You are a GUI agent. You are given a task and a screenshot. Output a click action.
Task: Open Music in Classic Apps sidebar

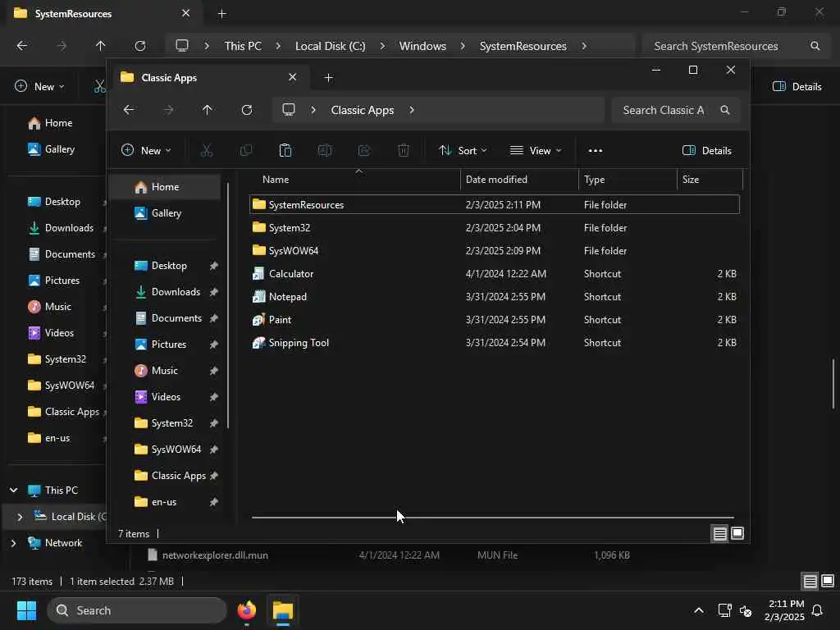(x=164, y=371)
